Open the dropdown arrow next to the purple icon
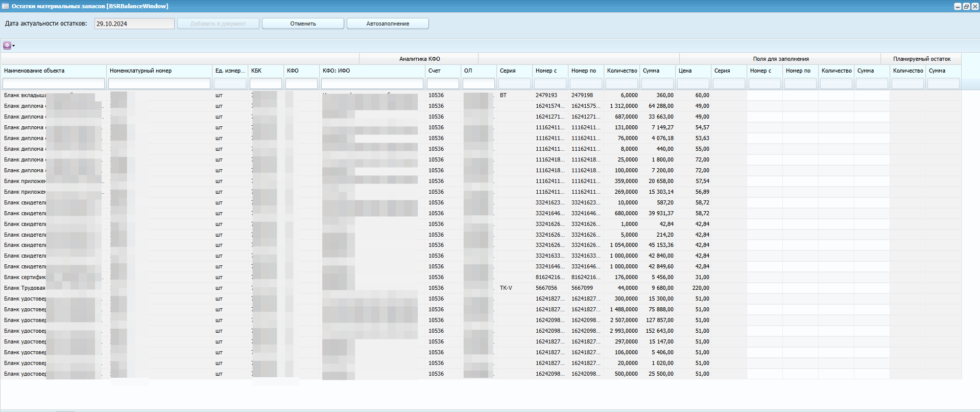 [x=14, y=46]
